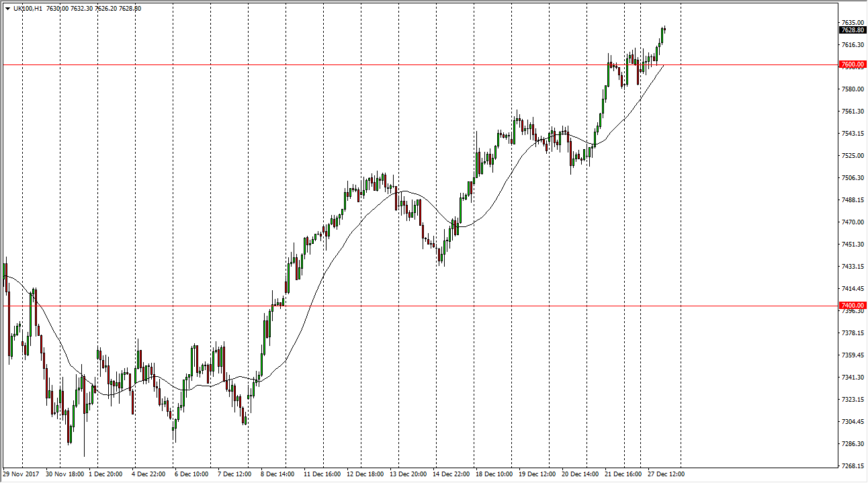
Task: Click the 21 Dec 16:00 time label
Action: 623,474
